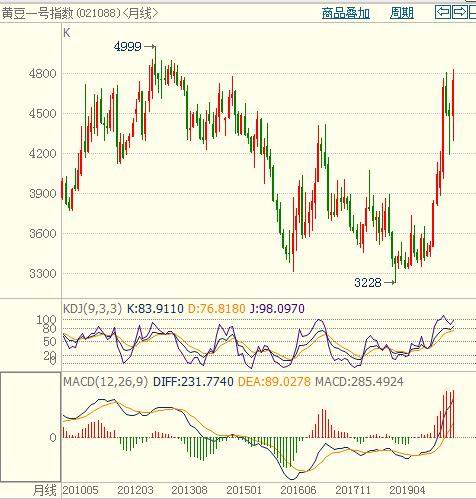Click the KDJ 100 axis label

(46, 320)
